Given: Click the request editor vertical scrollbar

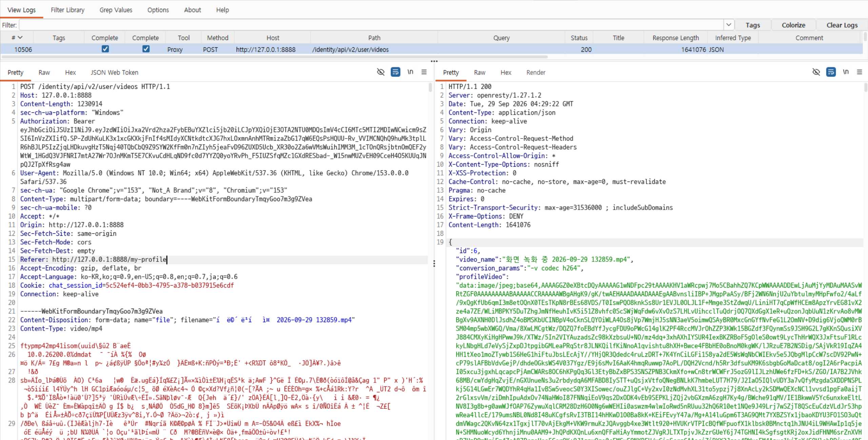Looking at the screenshot, I should 430,88.
